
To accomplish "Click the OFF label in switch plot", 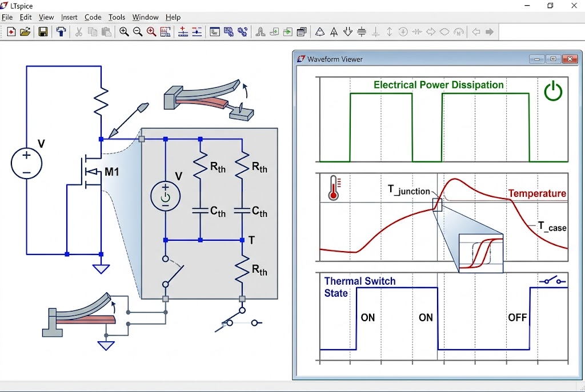I will pyautogui.click(x=517, y=317).
